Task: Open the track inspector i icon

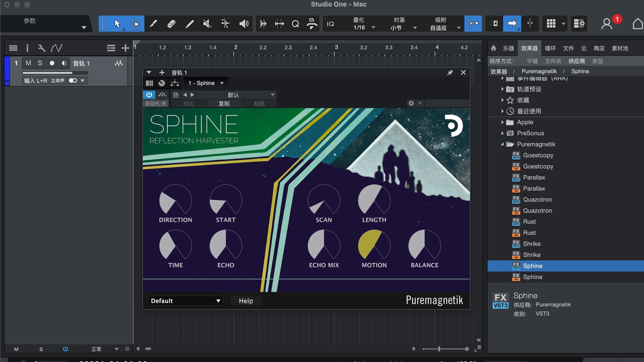Action: click(x=27, y=48)
